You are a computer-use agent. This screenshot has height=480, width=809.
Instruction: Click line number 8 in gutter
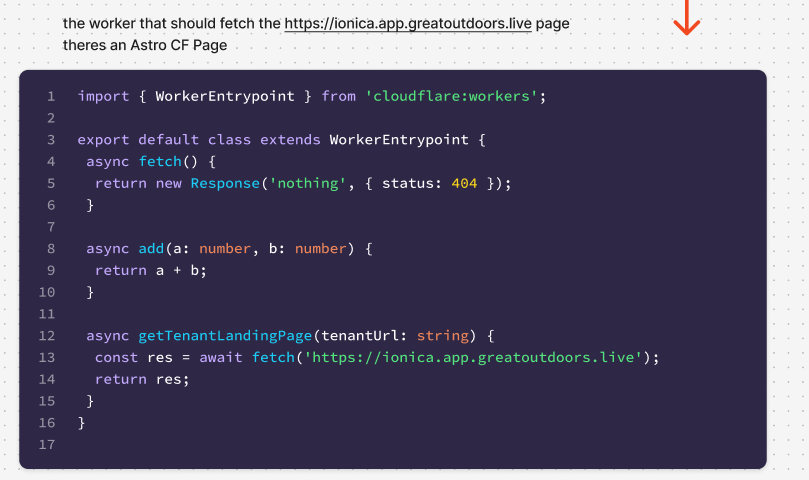[x=51, y=249]
